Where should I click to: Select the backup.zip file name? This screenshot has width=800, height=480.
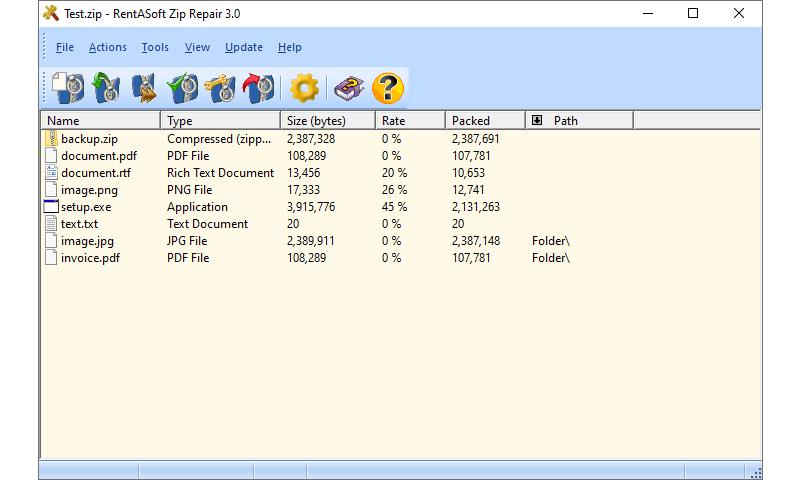point(89,139)
